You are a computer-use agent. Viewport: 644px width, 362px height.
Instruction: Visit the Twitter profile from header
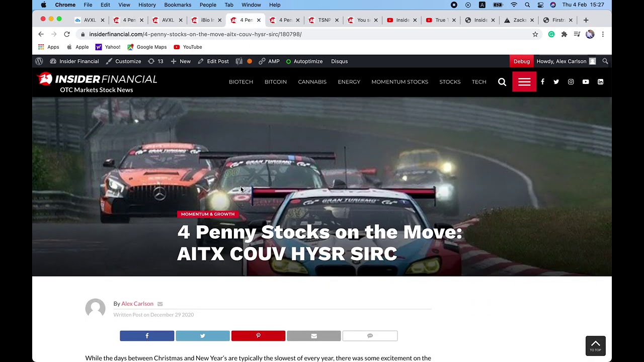coord(556,82)
